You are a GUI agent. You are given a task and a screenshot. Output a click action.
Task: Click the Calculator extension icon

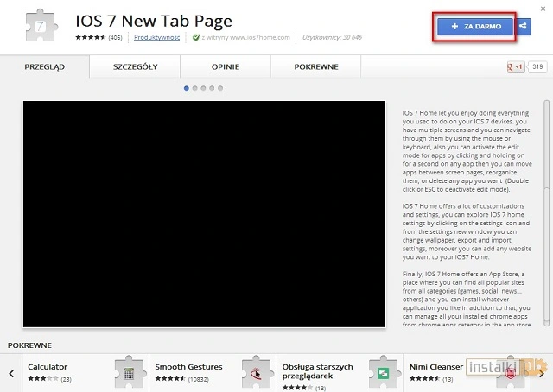point(129,373)
